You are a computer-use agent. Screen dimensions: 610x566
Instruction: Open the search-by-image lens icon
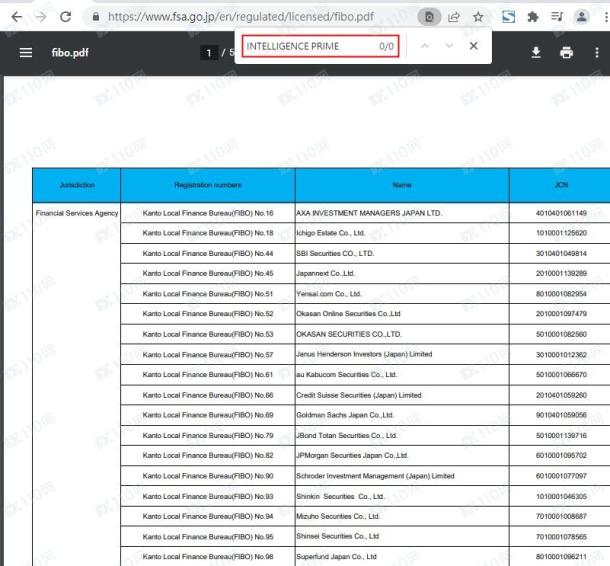[429, 17]
